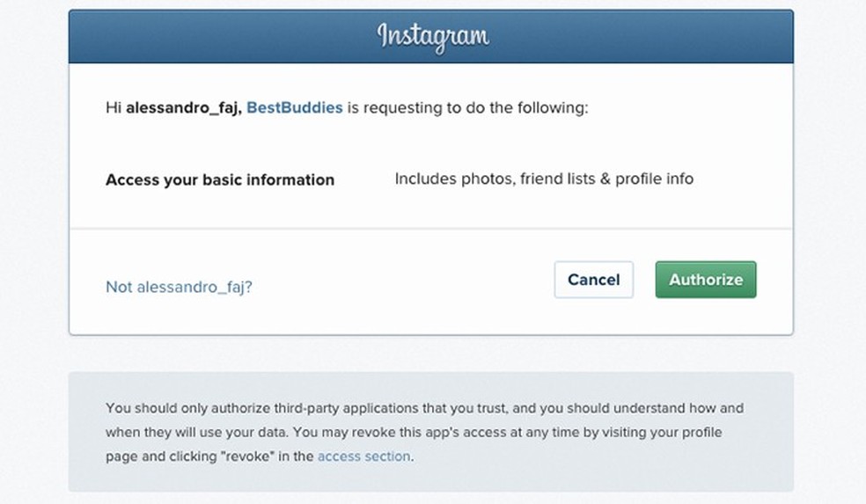Click the word "Hi" in the greeting

tap(114, 108)
